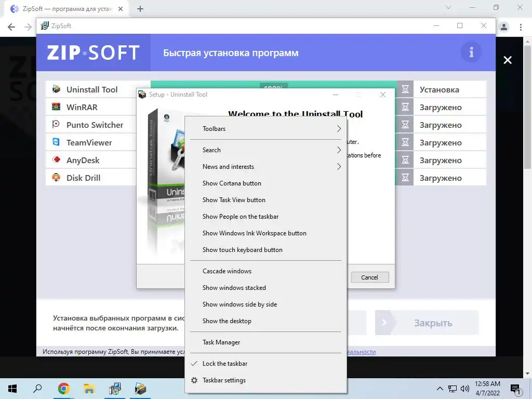This screenshot has height=399, width=532.
Task: Choose Cascade windows
Action: pyautogui.click(x=265, y=271)
